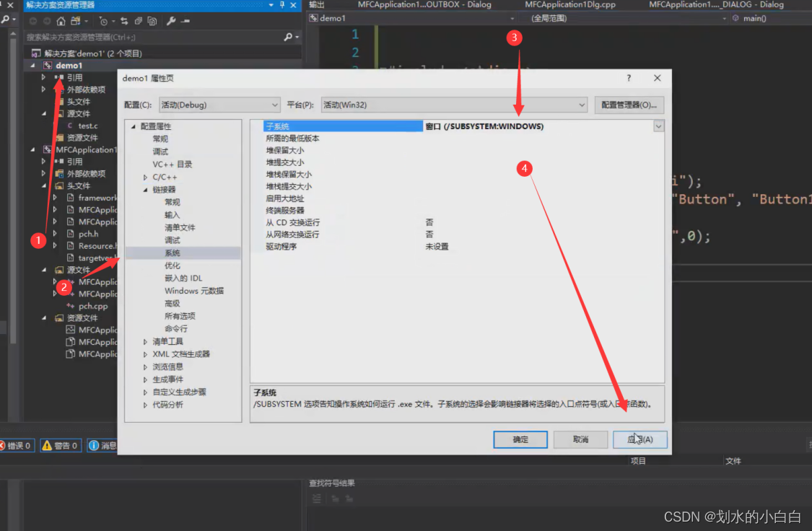Click the expand-all list icon under 查找符号结果
This screenshot has height=531, width=812.
pyautogui.click(x=316, y=499)
